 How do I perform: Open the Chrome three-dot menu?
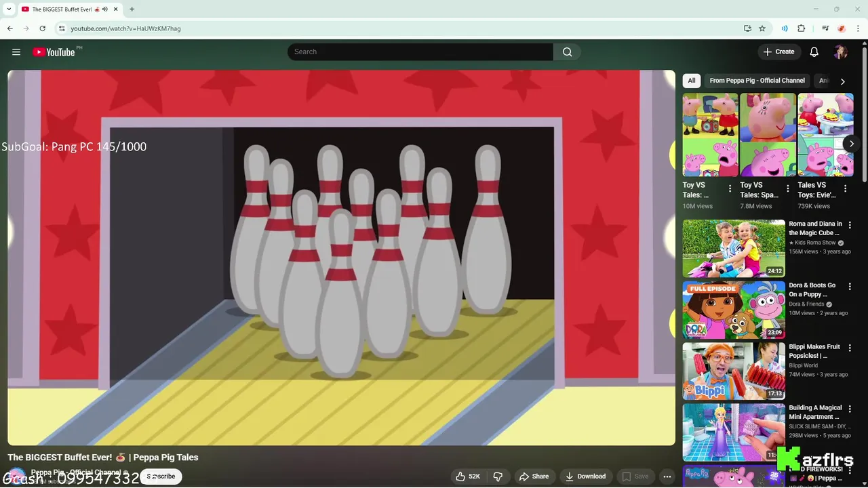[x=858, y=28]
